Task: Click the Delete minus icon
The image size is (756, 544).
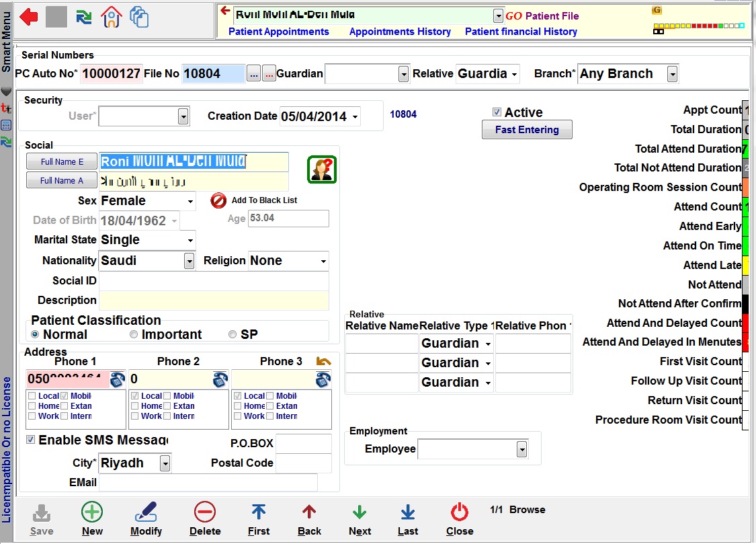Action: click(x=205, y=512)
